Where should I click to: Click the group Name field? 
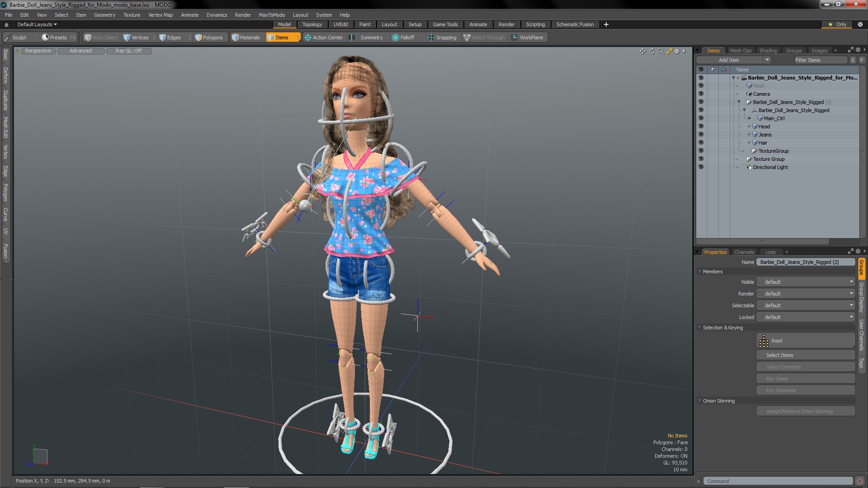pyautogui.click(x=806, y=262)
